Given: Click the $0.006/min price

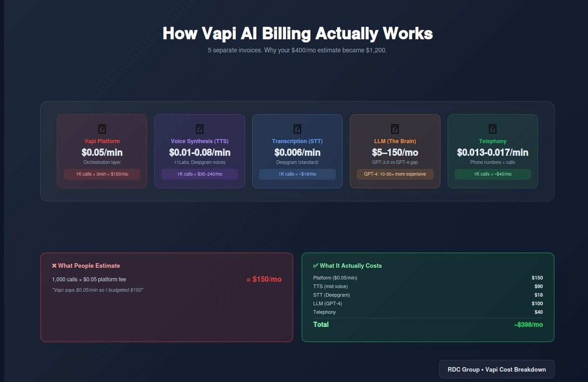Looking at the screenshot, I should [x=297, y=152].
